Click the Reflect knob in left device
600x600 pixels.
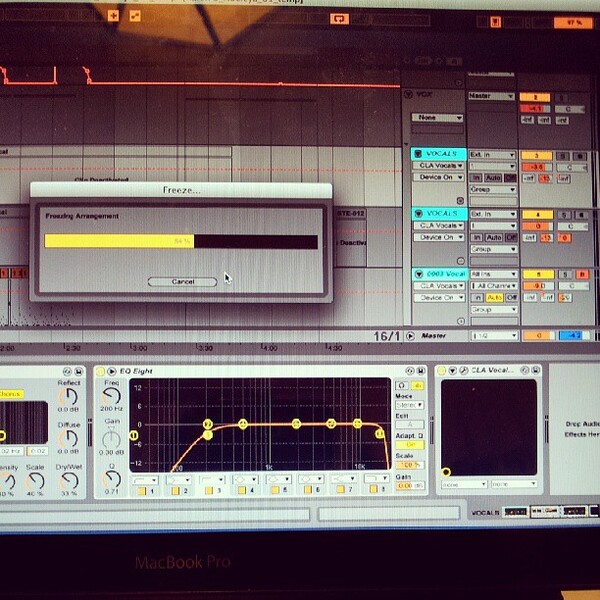tap(69, 396)
